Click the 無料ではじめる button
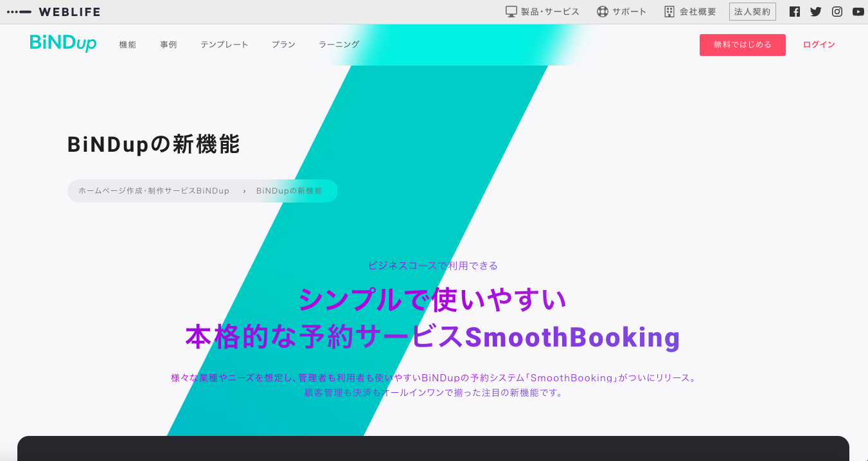The image size is (868, 461). click(x=743, y=45)
